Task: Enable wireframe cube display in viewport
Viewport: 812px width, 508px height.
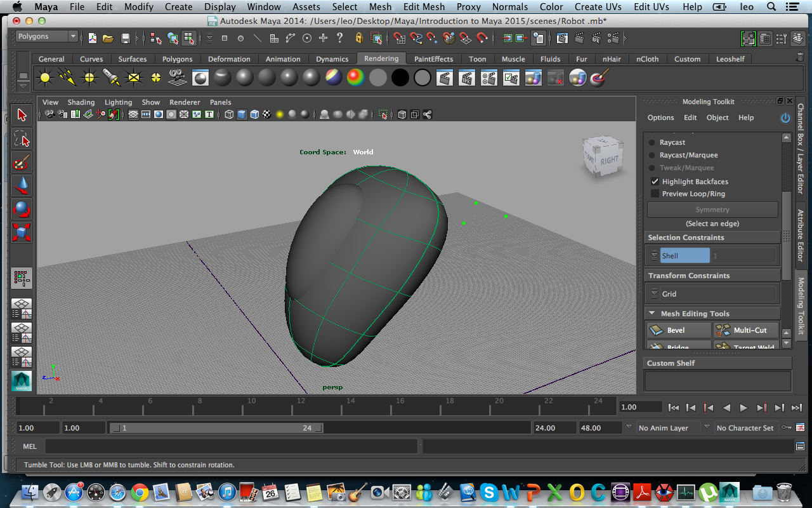Action: (229, 115)
